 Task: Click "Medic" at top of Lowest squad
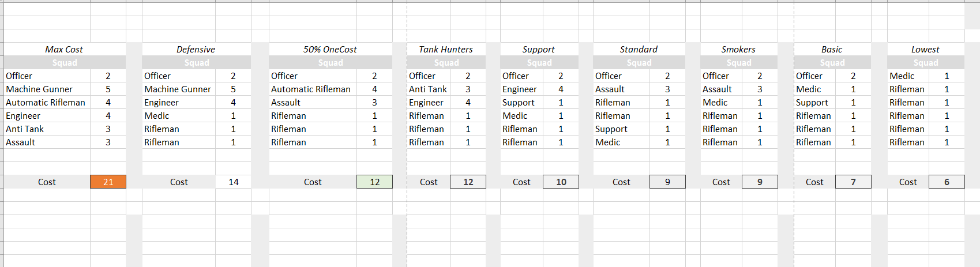[902, 76]
